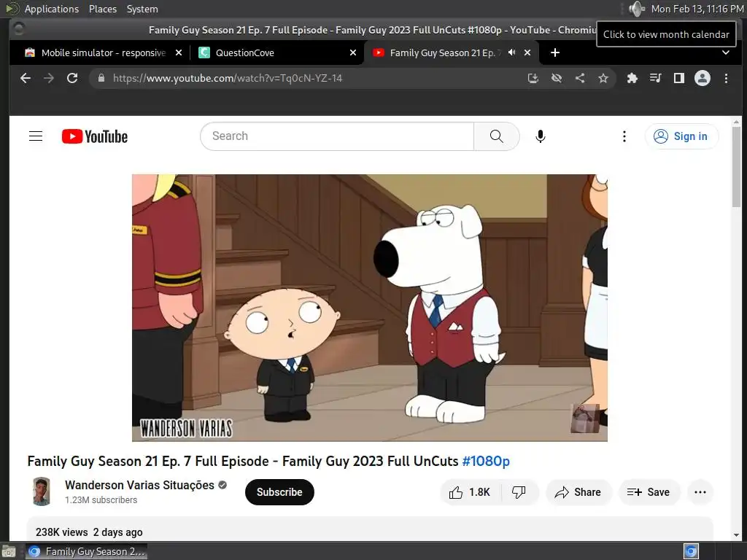Open YouTube settings three-dot menu

pos(624,136)
